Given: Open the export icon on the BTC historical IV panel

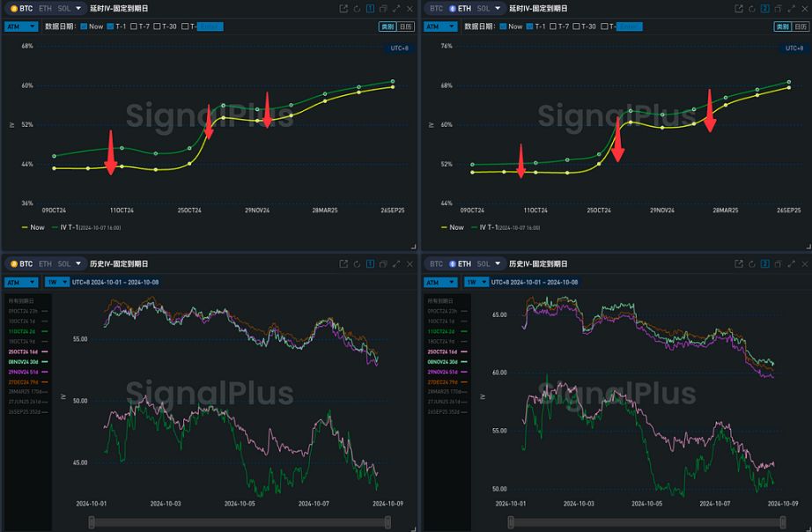Looking at the screenshot, I should click(343, 263).
